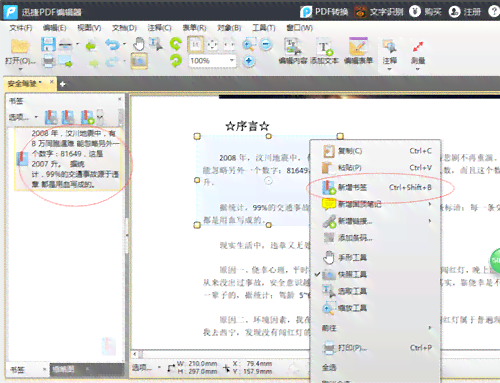Toggle checked 快照工具 in context menu
This screenshot has height=383, width=500.
(375, 274)
